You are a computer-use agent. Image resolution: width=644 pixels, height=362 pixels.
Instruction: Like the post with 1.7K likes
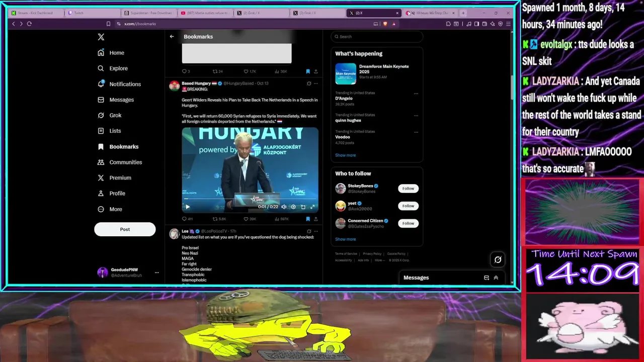click(250, 71)
